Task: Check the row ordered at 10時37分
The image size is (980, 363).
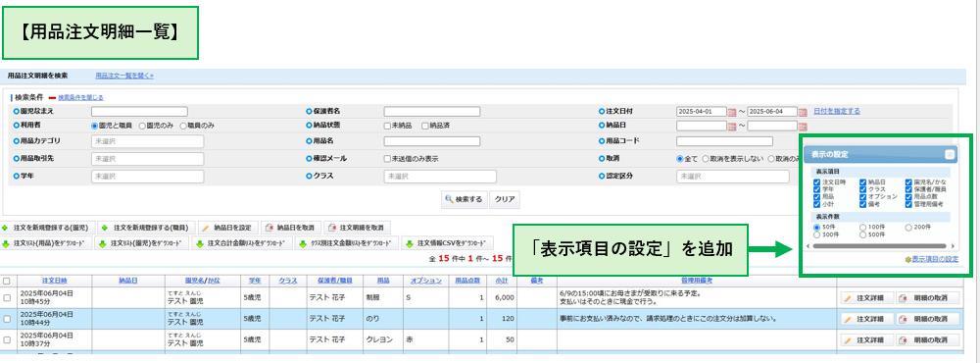Action: tap(7, 339)
